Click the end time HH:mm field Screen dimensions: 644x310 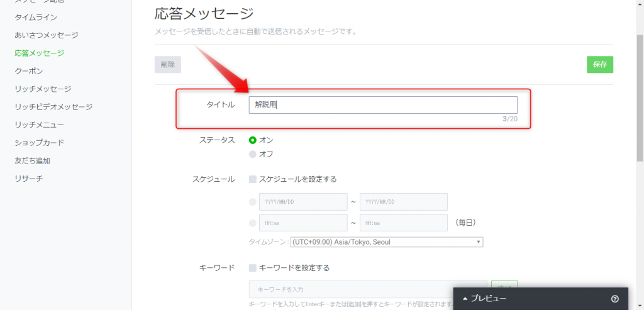tap(403, 223)
